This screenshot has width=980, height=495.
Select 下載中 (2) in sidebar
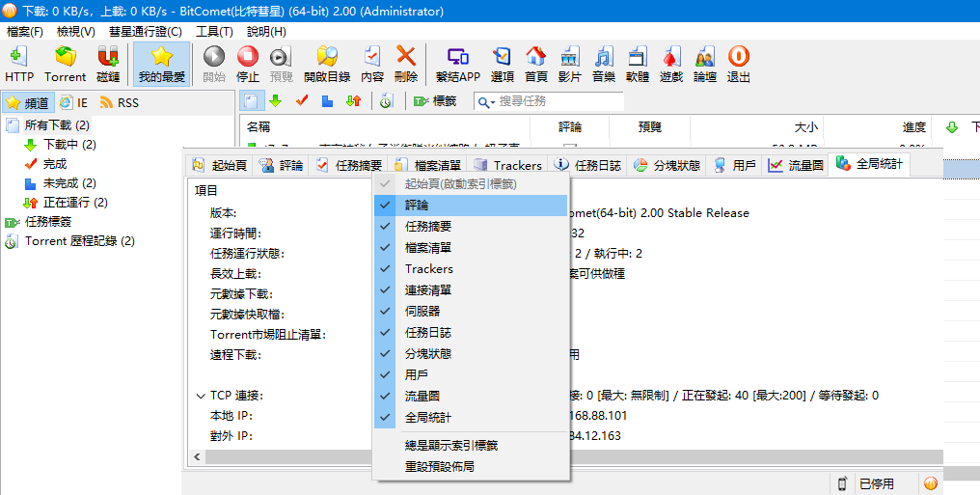click(x=69, y=145)
